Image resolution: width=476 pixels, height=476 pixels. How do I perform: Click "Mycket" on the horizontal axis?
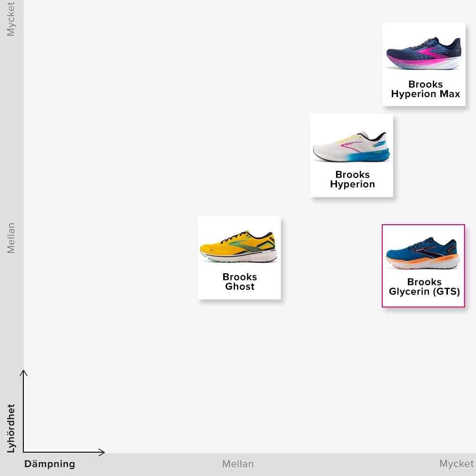(456, 464)
